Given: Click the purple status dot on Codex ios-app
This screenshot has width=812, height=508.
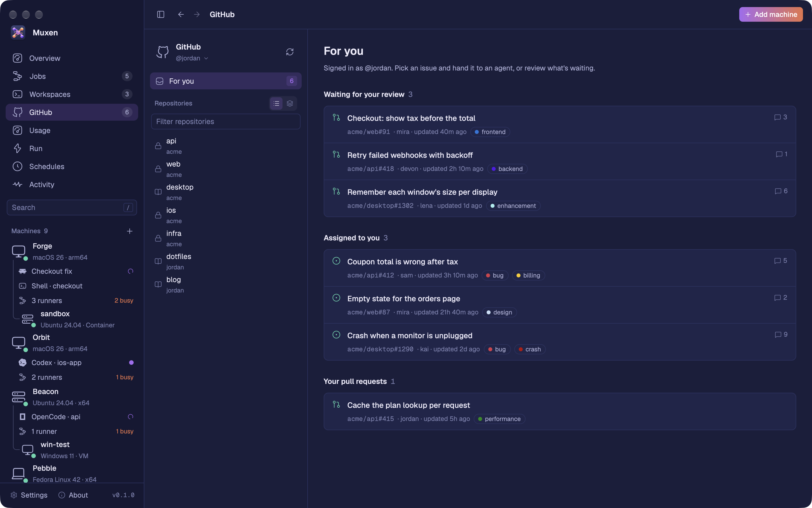Looking at the screenshot, I should (x=131, y=363).
